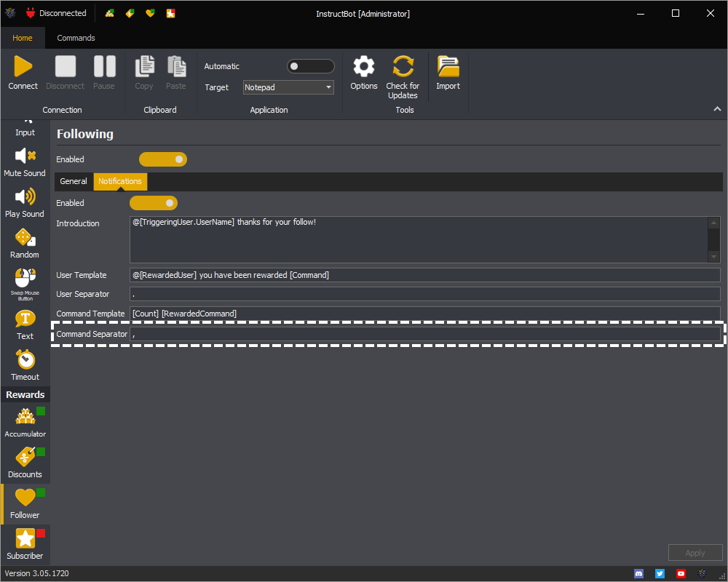Switch to the General tab
728x582 pixels.
pyautogui.click(x=74, y=181)
